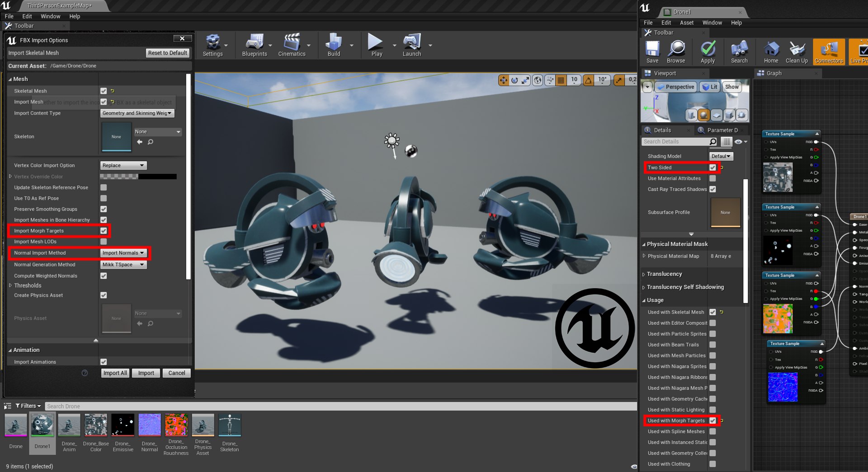
Task: Click the Skeleton use-selected arrow icon
Action: tap(140, 142)
